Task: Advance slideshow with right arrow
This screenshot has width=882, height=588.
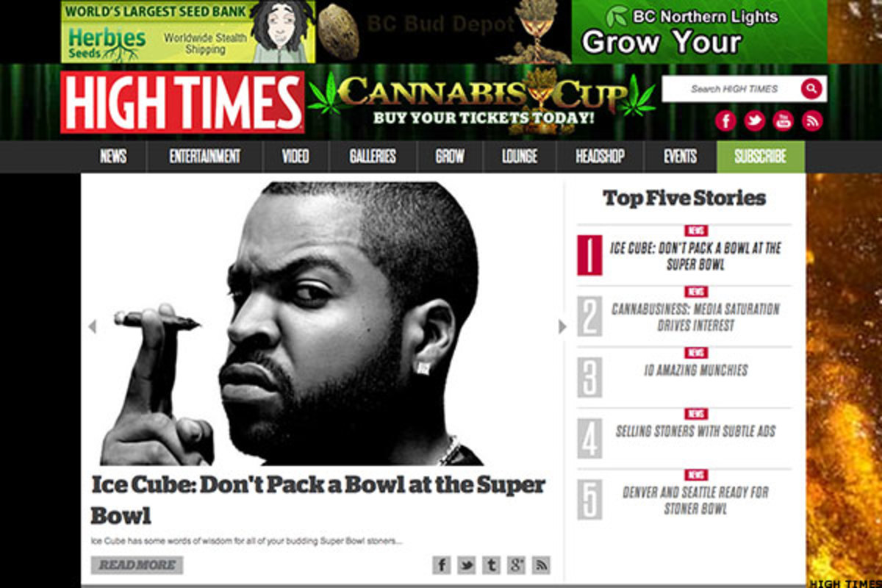Action: pos(562,326)
